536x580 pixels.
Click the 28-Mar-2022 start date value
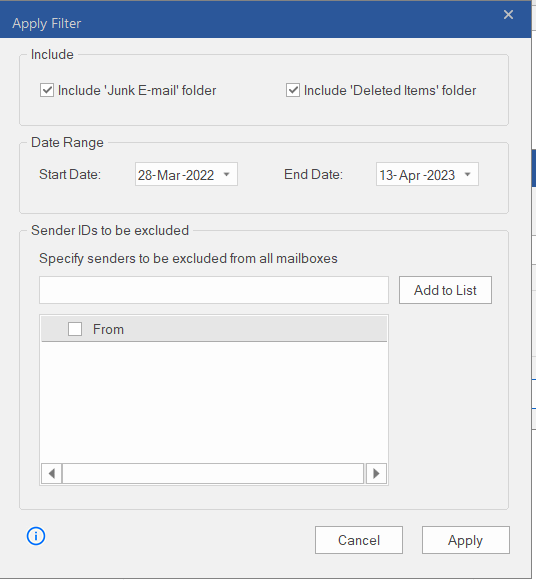[176, 175]
